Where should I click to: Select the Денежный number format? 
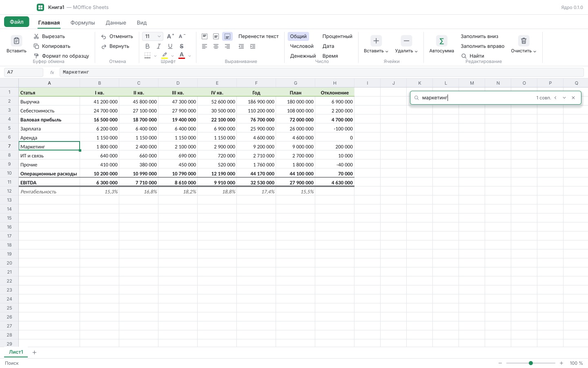[303, 56]
